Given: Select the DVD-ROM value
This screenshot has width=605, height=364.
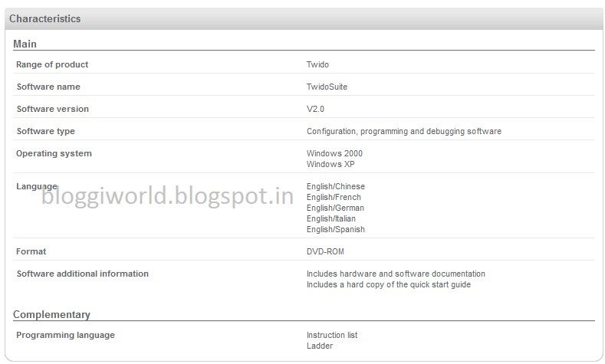Looking at the screenshot, I should pos(325,251).
